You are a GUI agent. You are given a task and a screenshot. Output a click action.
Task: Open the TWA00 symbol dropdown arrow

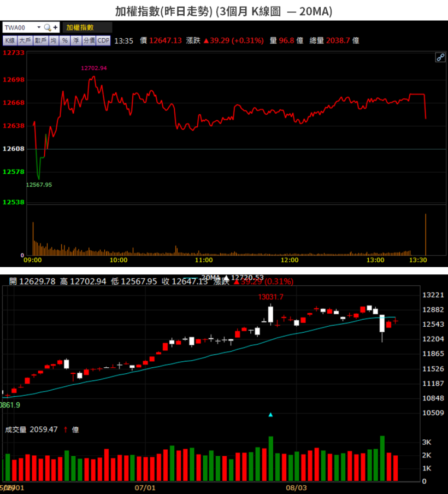tap(39, 27)
